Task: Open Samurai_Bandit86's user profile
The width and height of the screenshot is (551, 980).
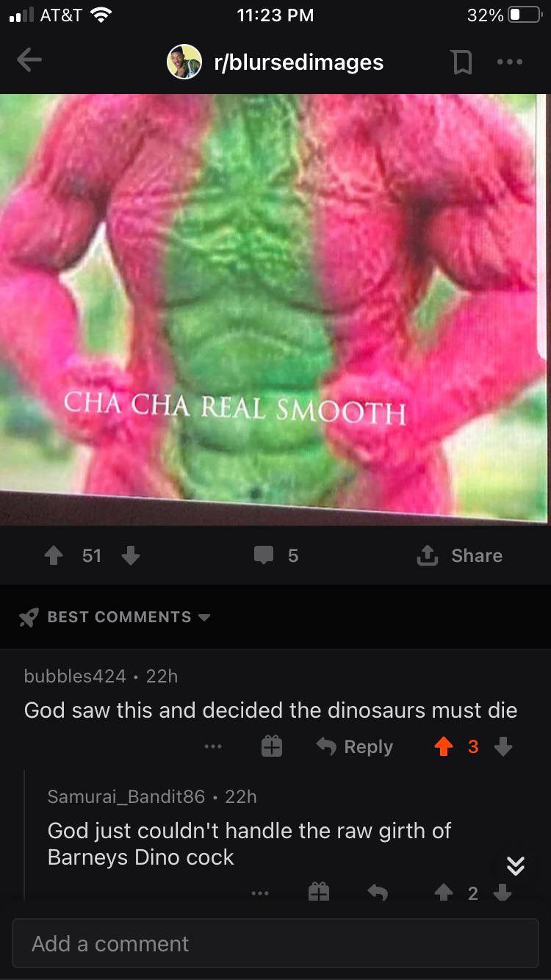Action: click(x=126, y=796)
